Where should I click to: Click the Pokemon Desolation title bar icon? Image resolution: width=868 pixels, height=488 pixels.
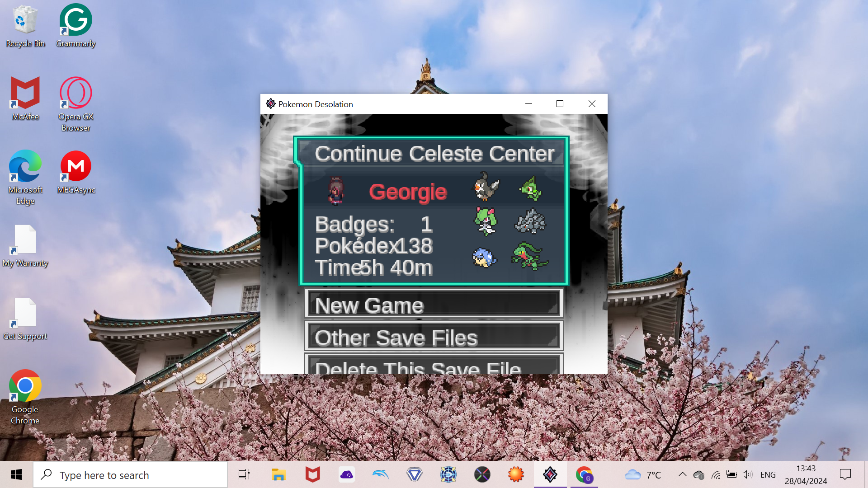pos(270,104)
